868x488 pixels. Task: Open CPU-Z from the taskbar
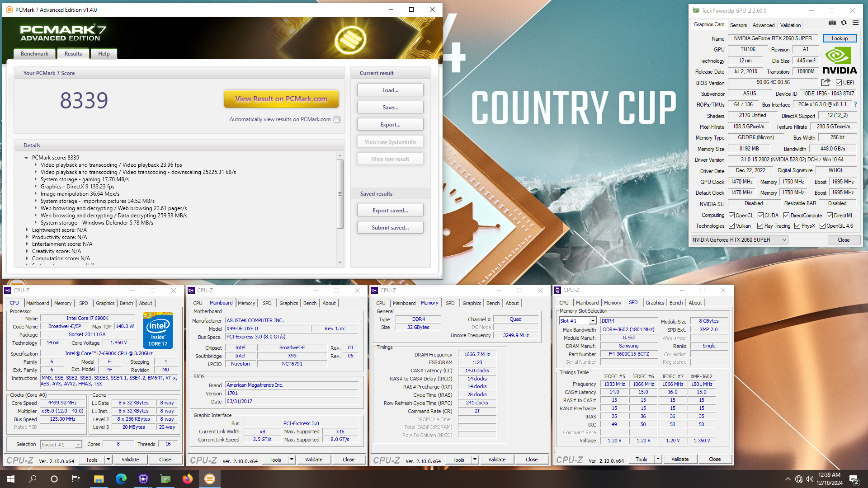pyautogui.click(x=143, y=479)
